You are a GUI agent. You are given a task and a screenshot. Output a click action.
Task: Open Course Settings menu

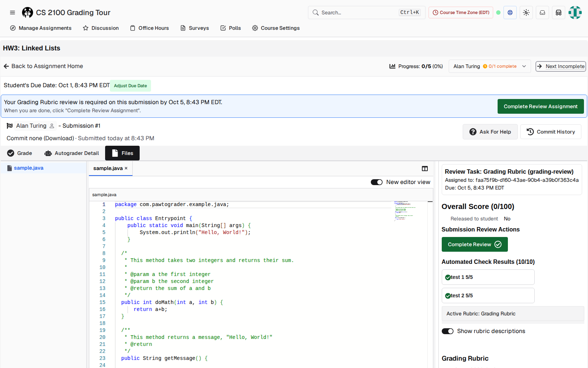coord(276,28)
